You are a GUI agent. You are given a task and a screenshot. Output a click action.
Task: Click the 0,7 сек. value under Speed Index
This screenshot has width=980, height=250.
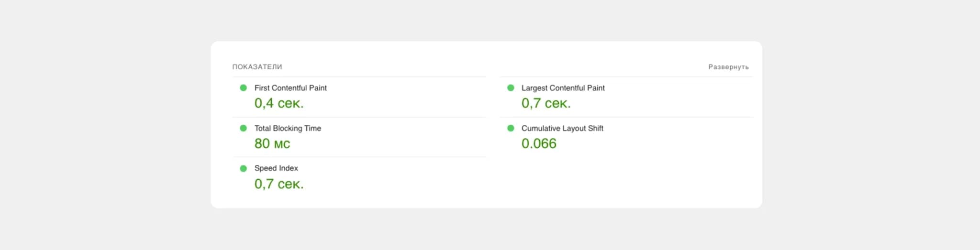point(278,184)
